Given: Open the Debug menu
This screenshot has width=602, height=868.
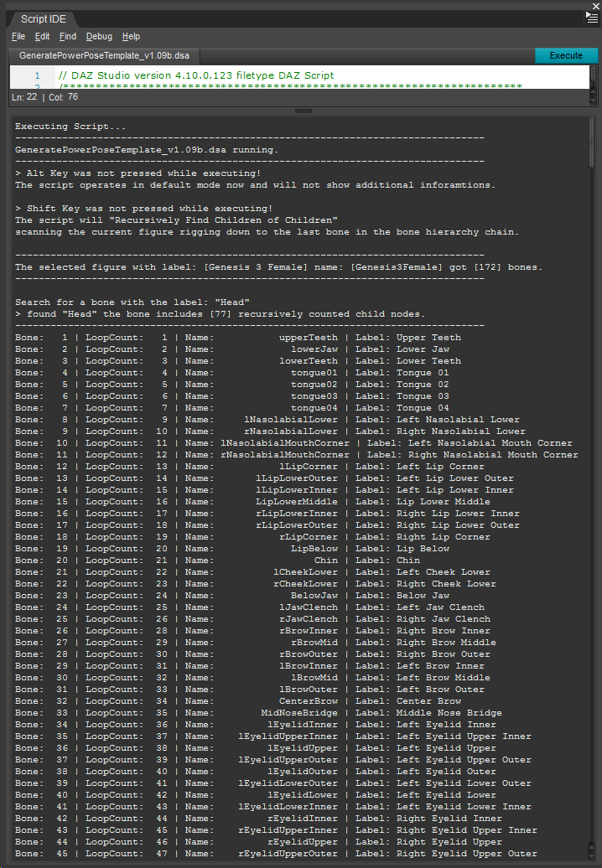Looking at the screenshot, I should 99,37.
